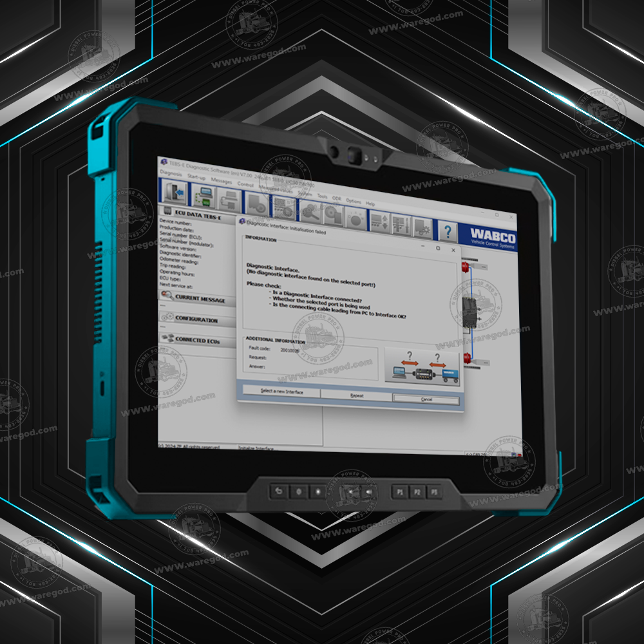Open the Messages menu
Viewport: 644px width, 644px height.
[x=222, y=181]
